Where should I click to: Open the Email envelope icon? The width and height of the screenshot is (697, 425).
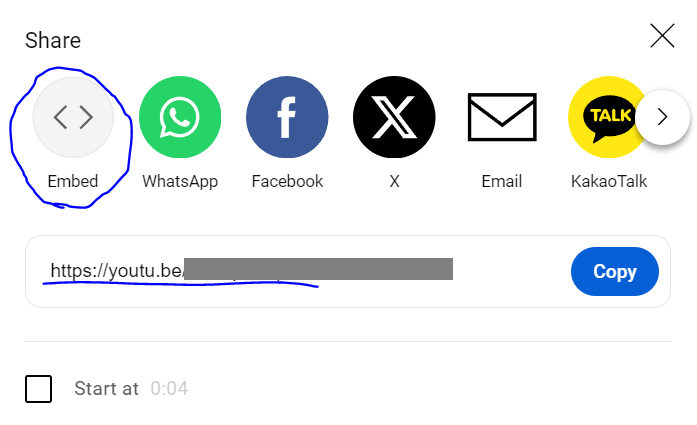(x=502, y=117)
